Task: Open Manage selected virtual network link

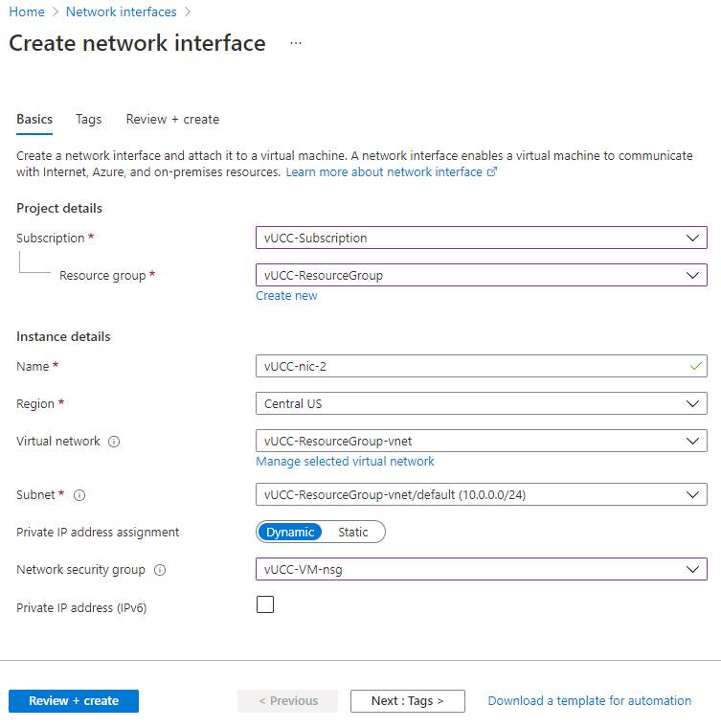Action: pos(345,462)
